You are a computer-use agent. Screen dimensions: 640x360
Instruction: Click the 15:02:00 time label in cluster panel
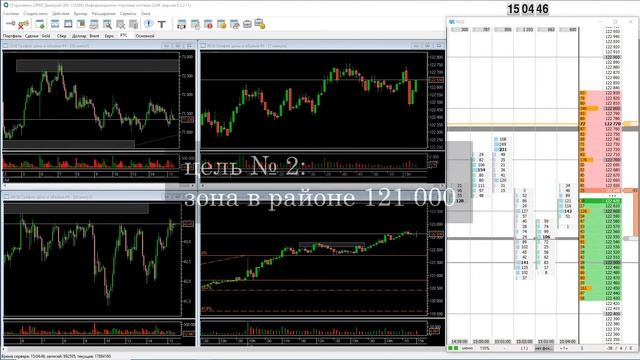pos(524,341)
